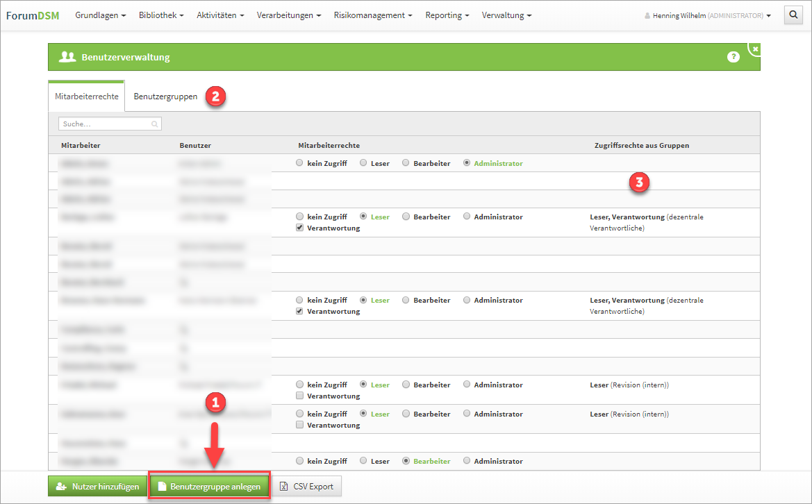Click the CSV Export button
The height and width of the screenshot is (504, 812).
[306, 487]
